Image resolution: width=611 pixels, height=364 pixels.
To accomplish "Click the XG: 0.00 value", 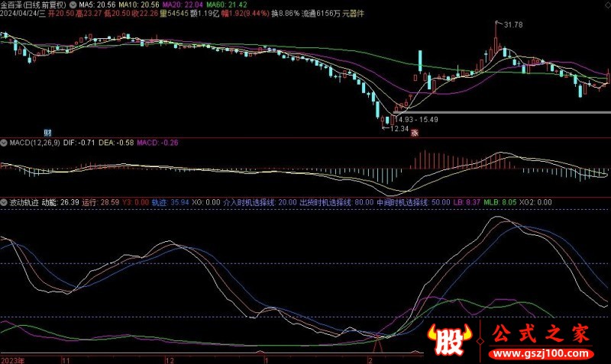I will pyautogui.click(x=206, y=202).
